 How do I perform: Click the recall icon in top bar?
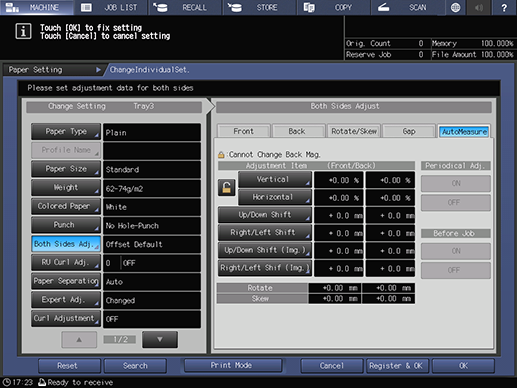160,7
